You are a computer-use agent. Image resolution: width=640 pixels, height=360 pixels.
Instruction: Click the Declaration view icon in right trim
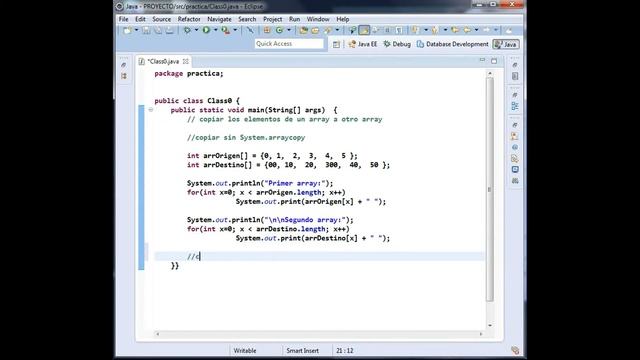(x=515, y=158)
